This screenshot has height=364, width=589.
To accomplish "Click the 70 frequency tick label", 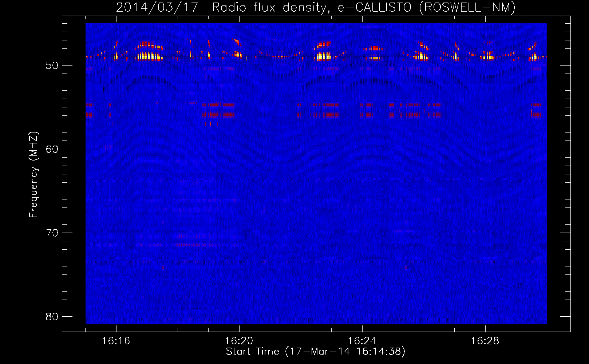I will coord(52,233).
